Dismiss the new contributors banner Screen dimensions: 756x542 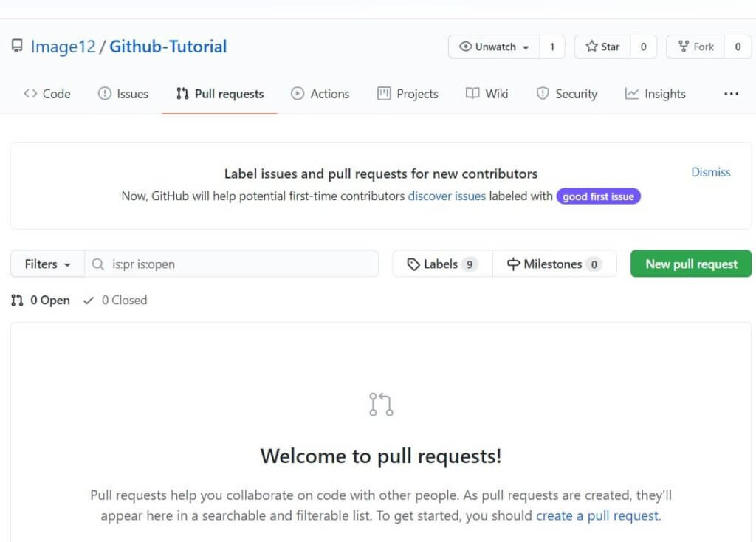pos(711,172)
